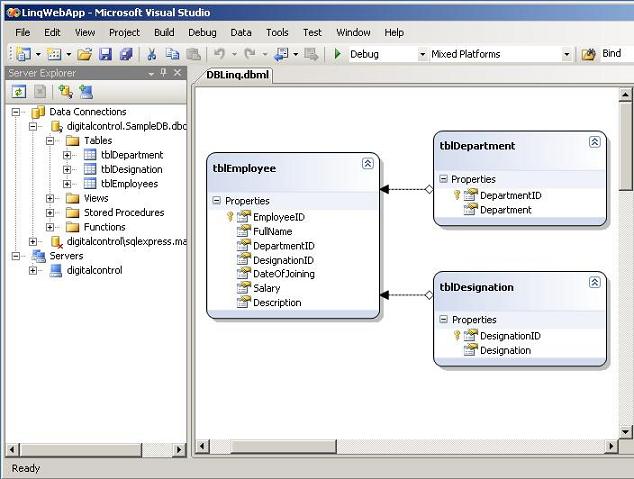Collapse the tblEmployee entity with chevron button
634x479 pixels.
coord(368,163)
